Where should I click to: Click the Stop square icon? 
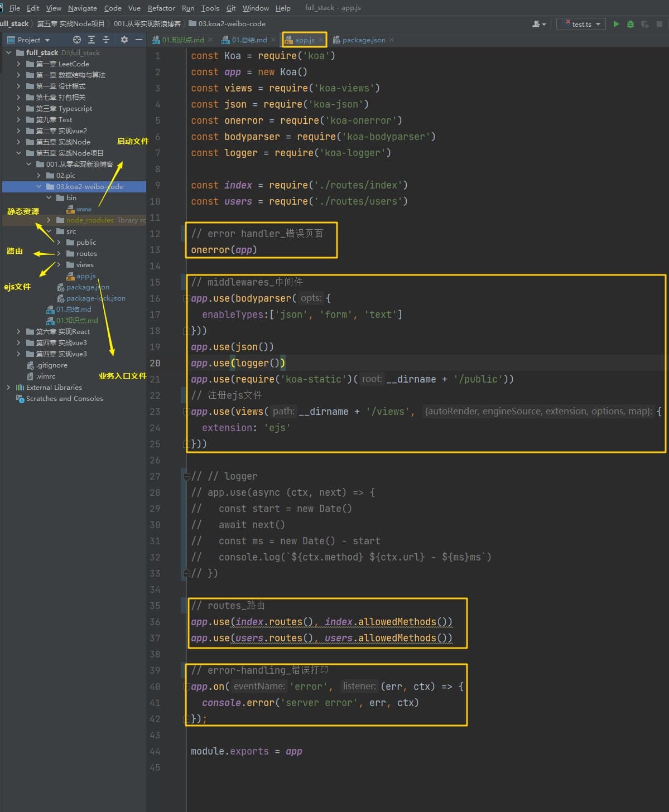(x=660, y=24)
